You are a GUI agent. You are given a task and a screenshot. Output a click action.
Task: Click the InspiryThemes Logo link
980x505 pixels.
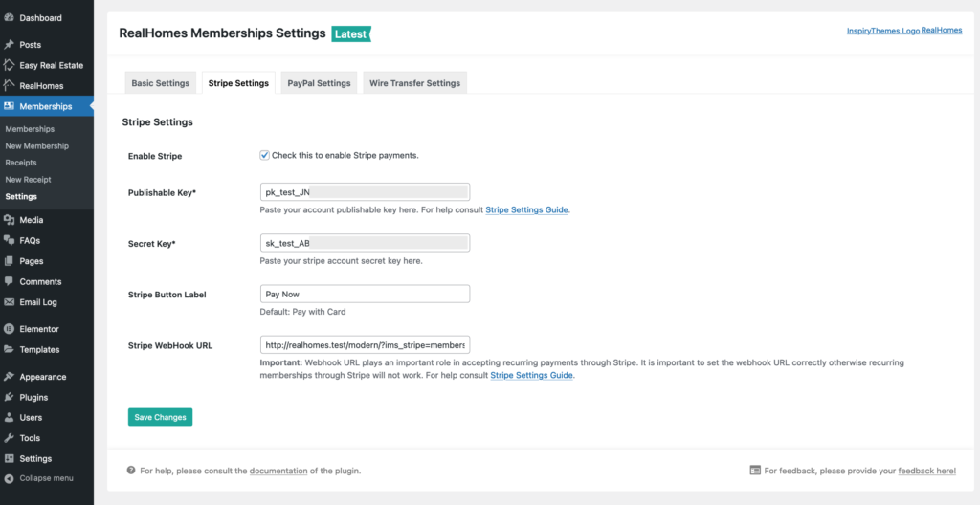pyautogui.click(x=883, y=31)
